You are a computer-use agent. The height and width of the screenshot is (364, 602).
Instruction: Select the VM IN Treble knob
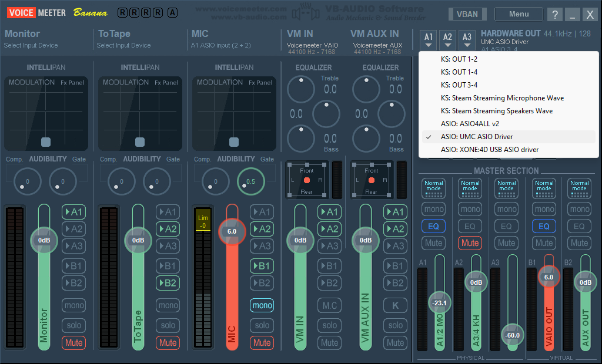[301, 89]
